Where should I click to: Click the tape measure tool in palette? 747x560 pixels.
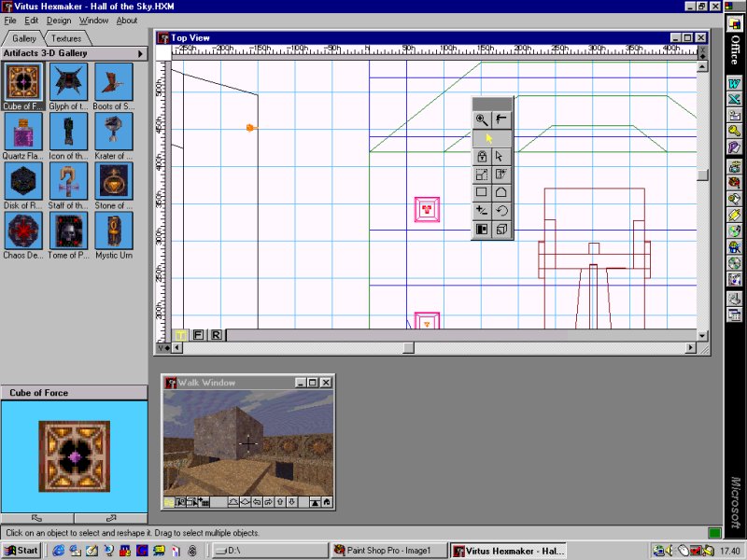click(x=500, y=119)
